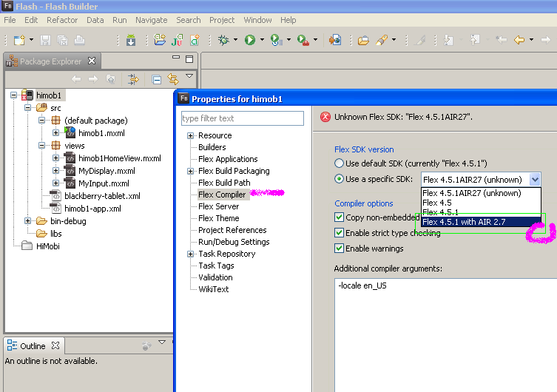The height and width of the screenshot is (392, 557).
Task: Expand the Resource properties node
Action: (190, 135)
